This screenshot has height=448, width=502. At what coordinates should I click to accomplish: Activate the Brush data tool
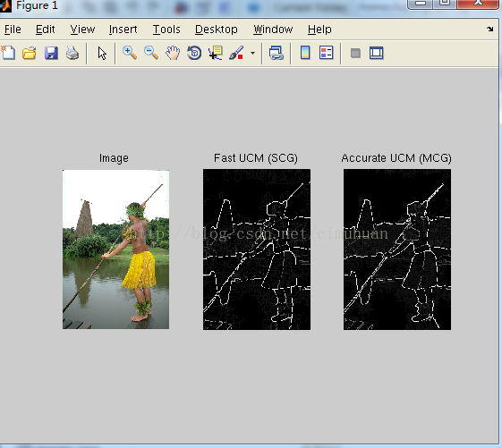tap(236, 53)
